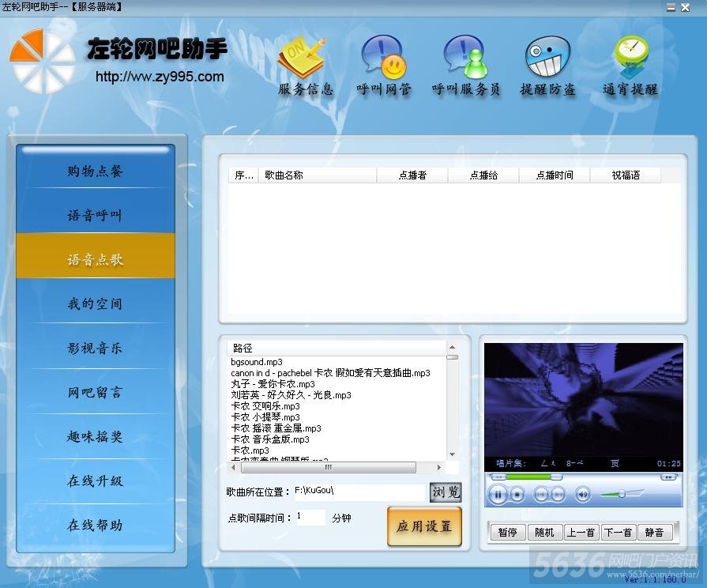
Task: Select 卡农 交响乐.mp3 in the list
Action: [265, 406]
